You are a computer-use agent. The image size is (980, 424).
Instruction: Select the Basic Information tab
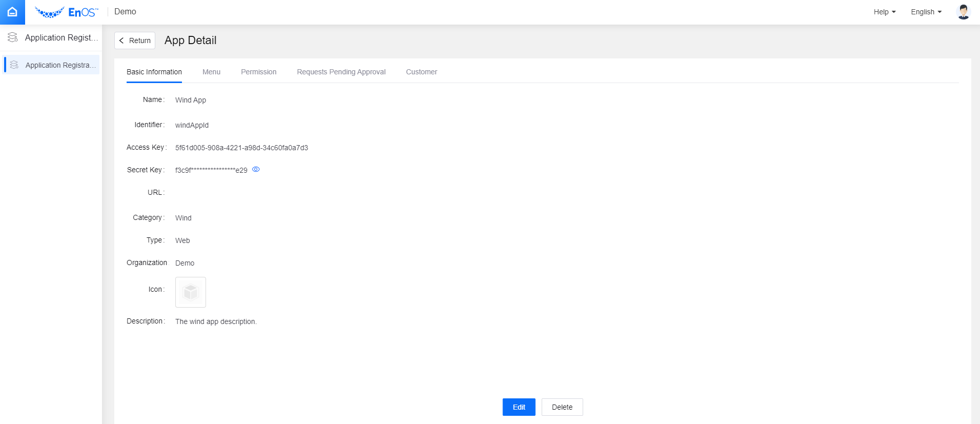point(154,72)
